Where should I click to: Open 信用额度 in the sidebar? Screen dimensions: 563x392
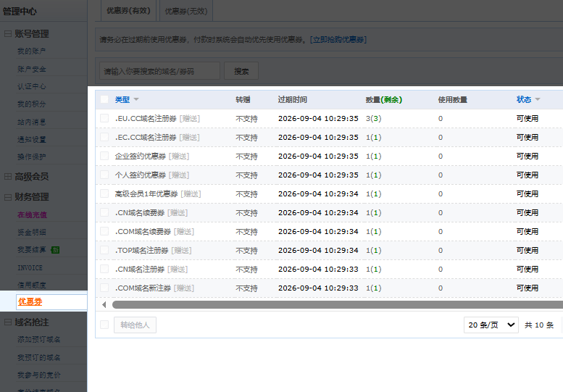click(x=32, y=285)
